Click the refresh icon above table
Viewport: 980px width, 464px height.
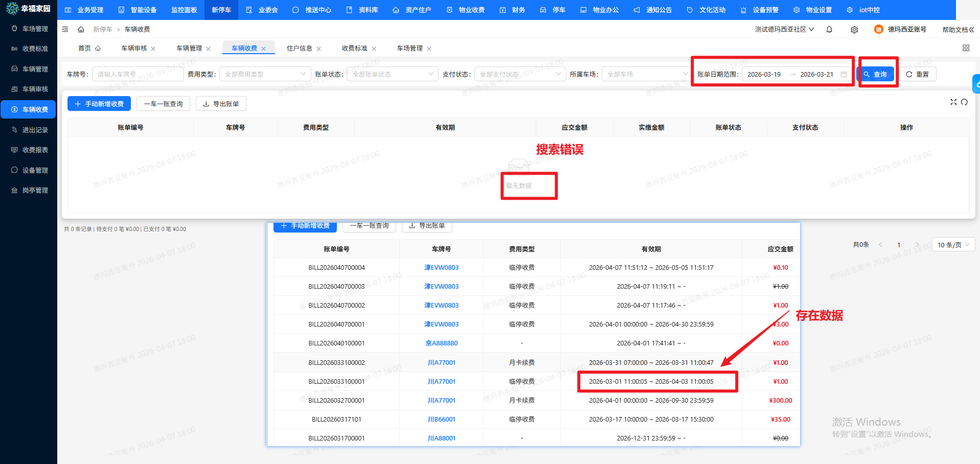tap(964, 102)
